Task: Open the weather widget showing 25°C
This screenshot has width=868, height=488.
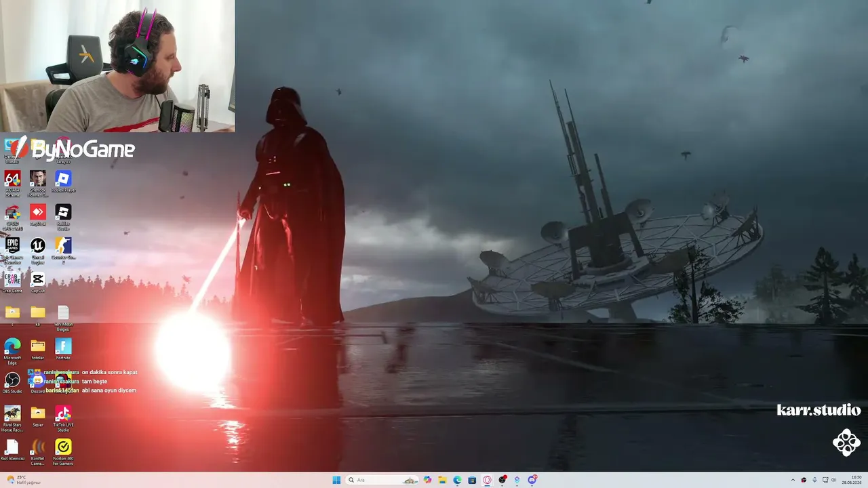Action: (x=24, y=480)
